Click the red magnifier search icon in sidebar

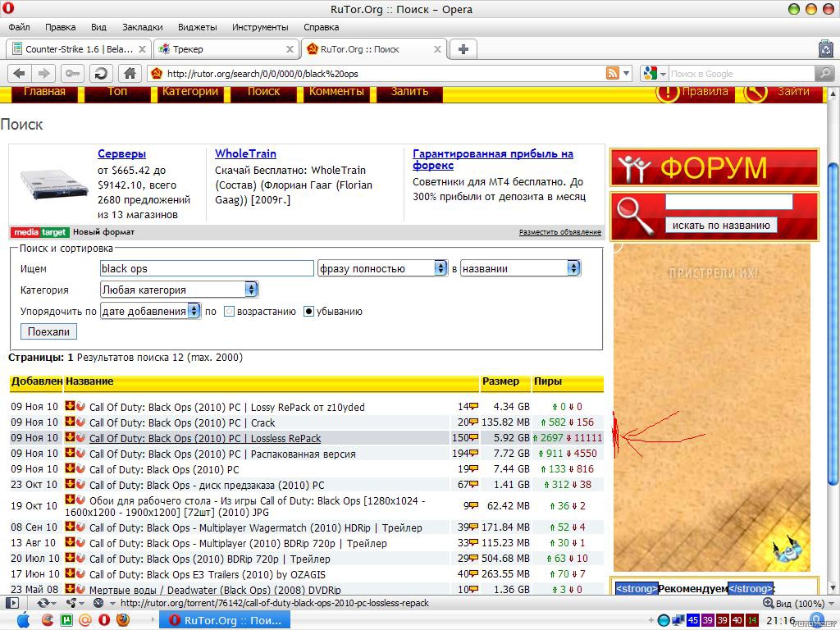(636, 216)
